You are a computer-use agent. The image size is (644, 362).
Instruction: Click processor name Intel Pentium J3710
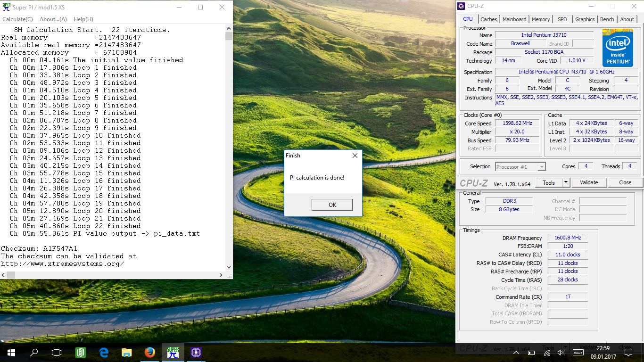pos(544,35)
